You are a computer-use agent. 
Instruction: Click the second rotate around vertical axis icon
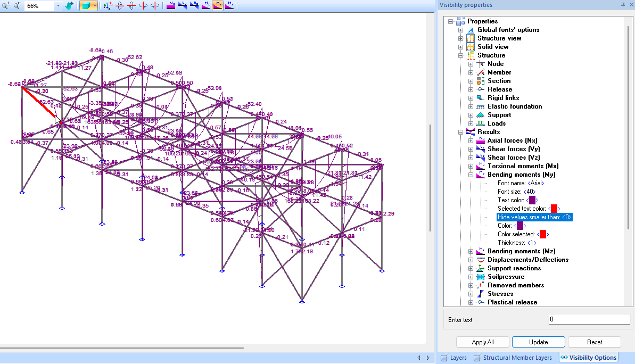click(x=155, y=6)
